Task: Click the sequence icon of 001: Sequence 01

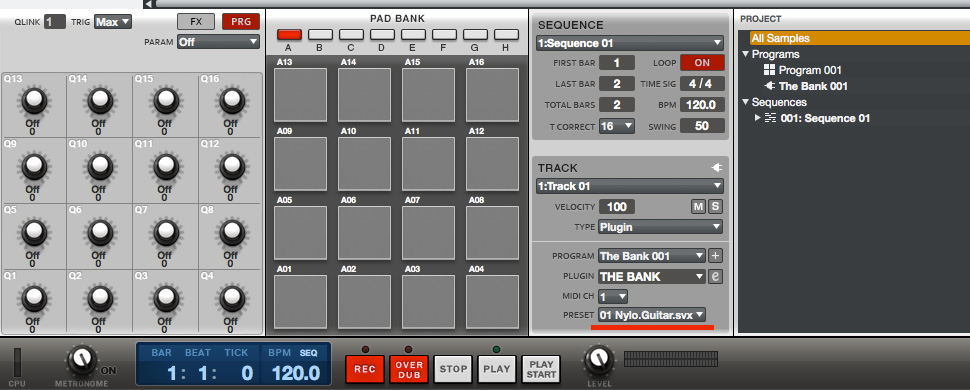Action: pos(770,118)
